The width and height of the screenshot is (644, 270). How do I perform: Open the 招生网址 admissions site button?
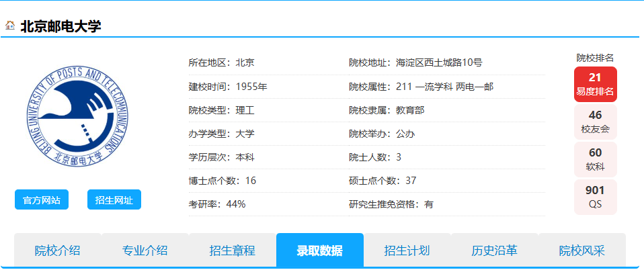114,199
